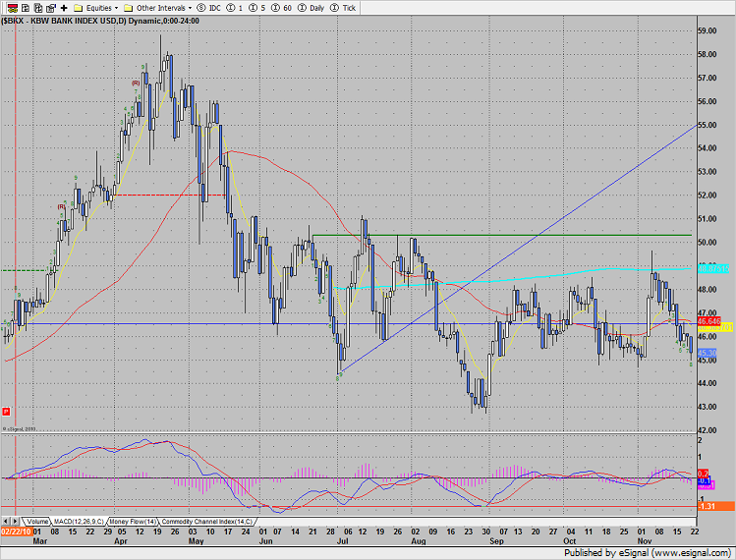Click the red 0.2 MACD value label
Image resolution: width=736 pixels, height=560 pixels.
click(x=704, y=474)
